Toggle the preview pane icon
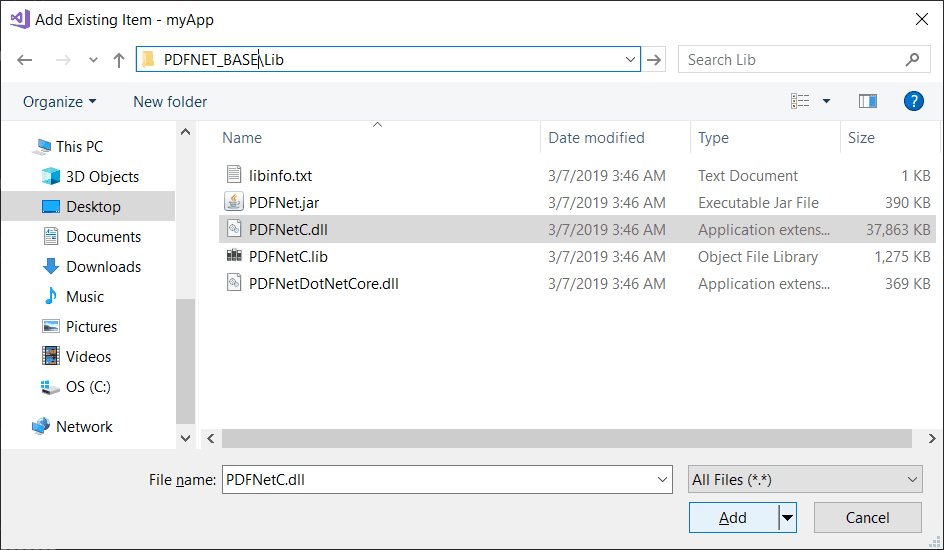Viewport: 944px width, 550px height. click(868, 101)
